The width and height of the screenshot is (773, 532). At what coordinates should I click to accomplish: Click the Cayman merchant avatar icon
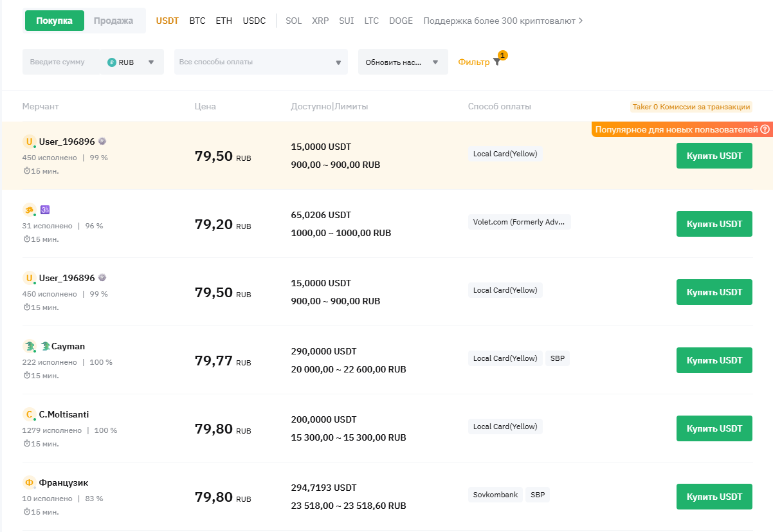(x=29, y=346)
